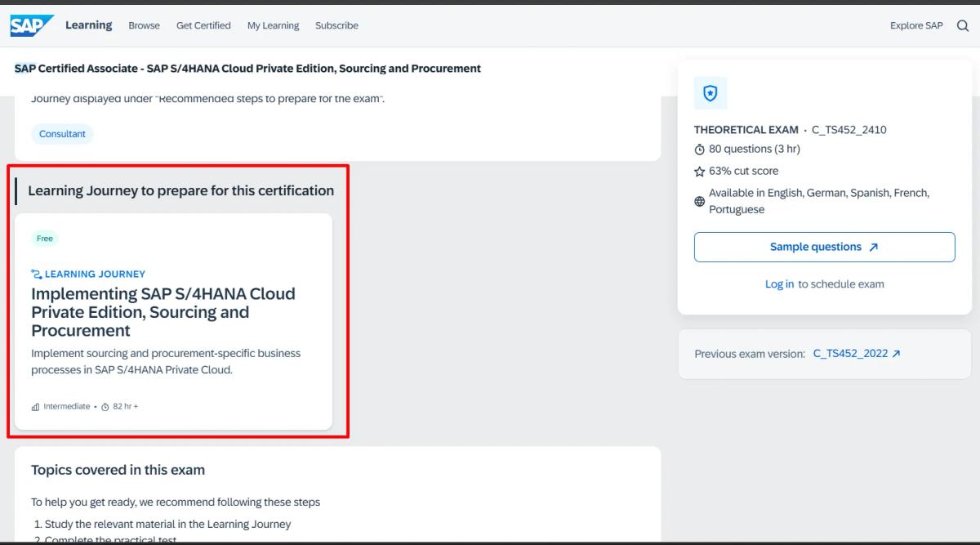
Task: Click 'Learning Journey to prepare for this certification' heading
Action: tap(180, 190)
